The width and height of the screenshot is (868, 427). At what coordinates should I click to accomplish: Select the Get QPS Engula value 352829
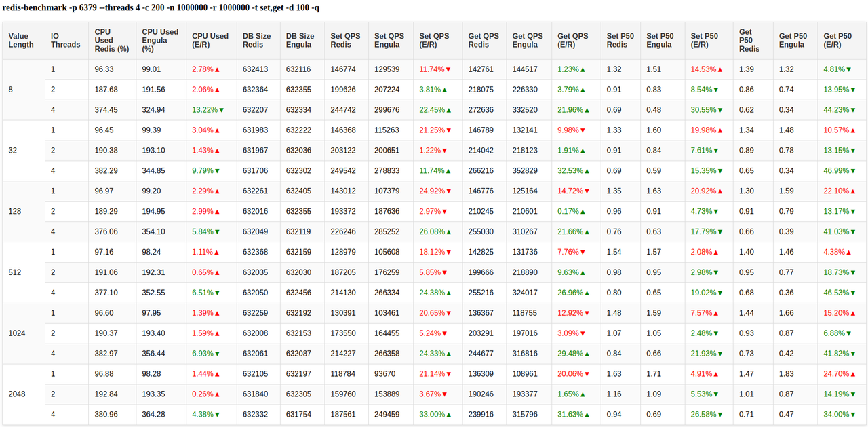pos(526,171)
